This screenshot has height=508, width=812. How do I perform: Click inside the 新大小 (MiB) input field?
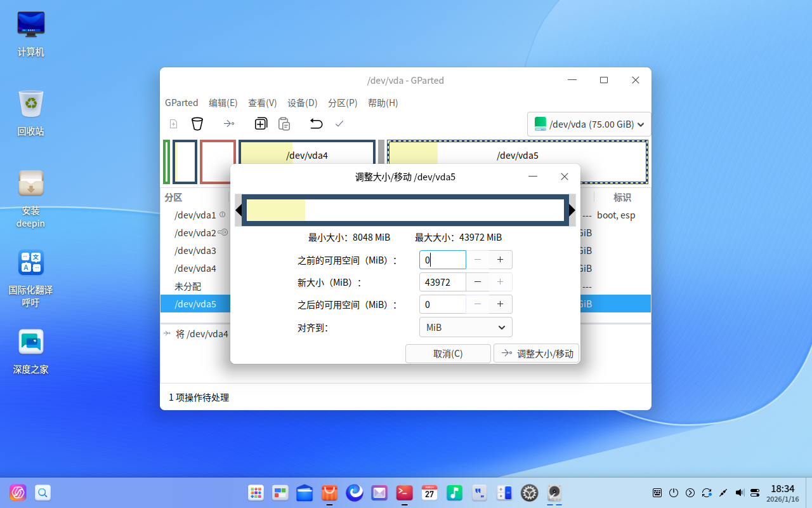[442, 281]
